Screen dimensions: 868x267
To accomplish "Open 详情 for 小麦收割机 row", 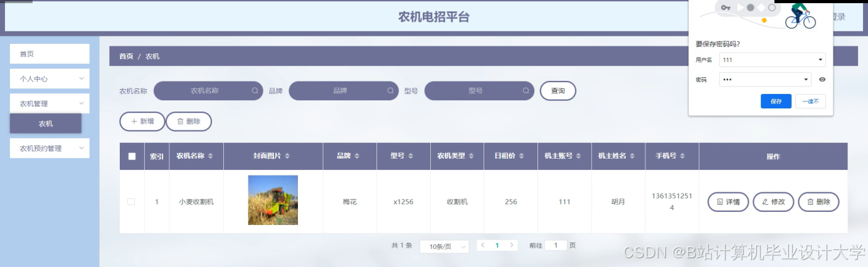I will (728, 202).
